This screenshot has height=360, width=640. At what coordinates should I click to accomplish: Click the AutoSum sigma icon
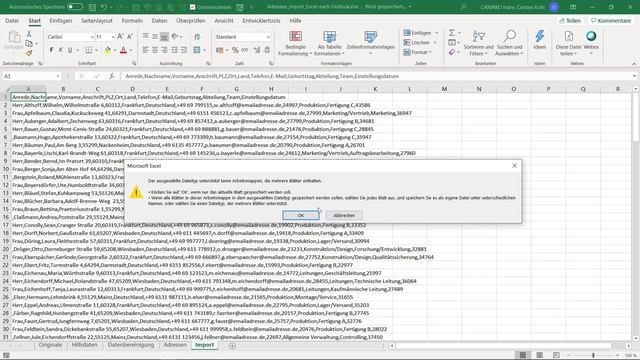coord(452,33)
